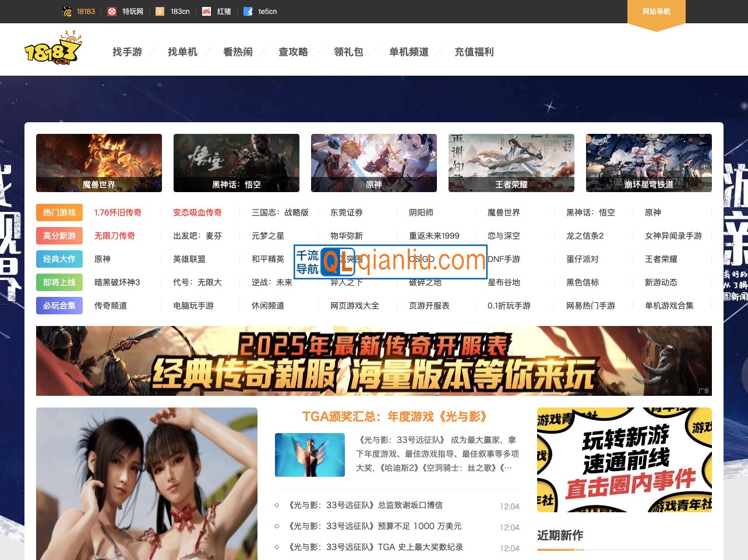Select the 必玩合集 category badge
This screenshot has width=748, height=560.
(x=59, y=306)
